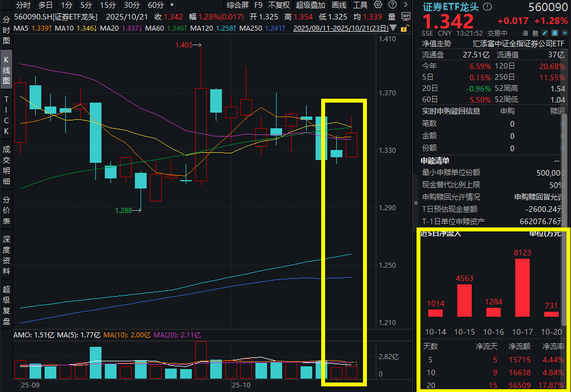Click the plus add-to-watchlist icon
This screenshot has height=392, width=571.
point(565,32)
